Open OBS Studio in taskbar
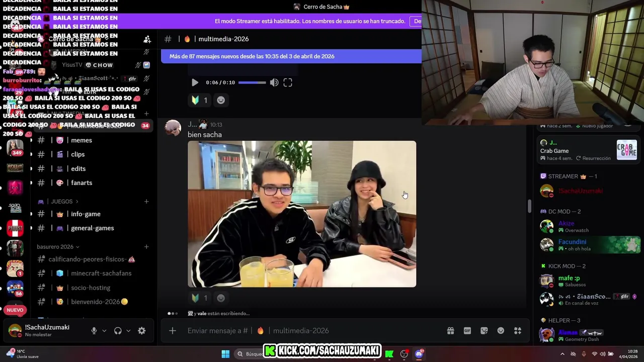The width and height of the screenshot is (644, 362). point(404,354)
